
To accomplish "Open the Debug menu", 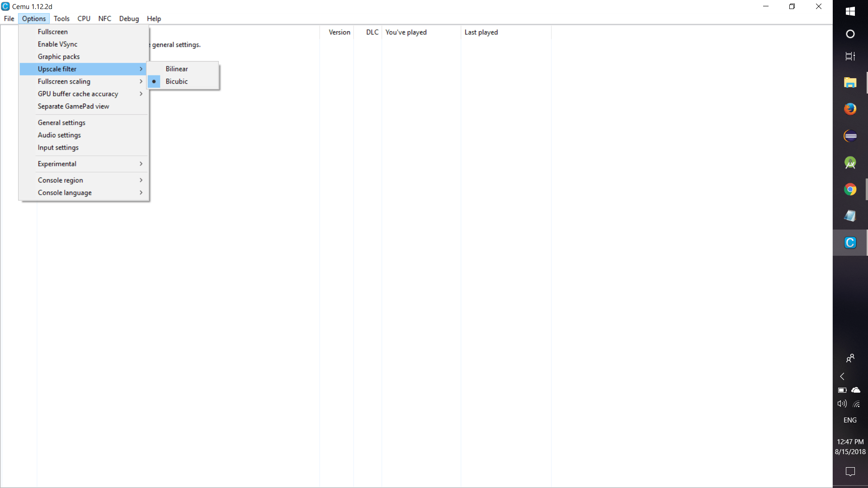I will click(x=129, y=19).
